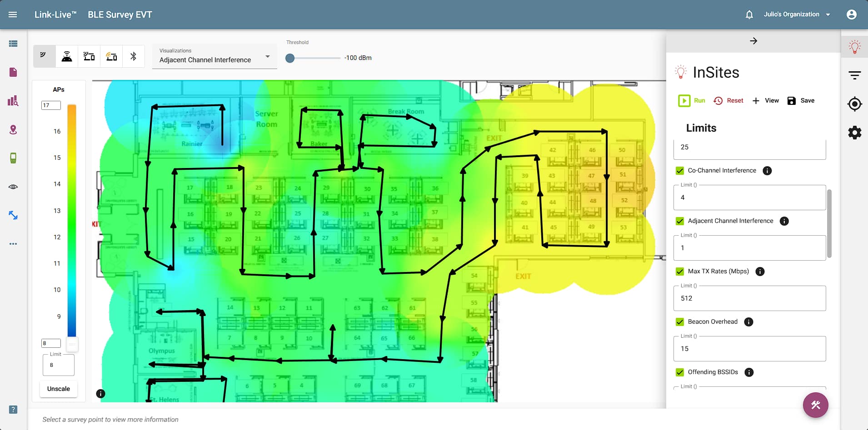Click the settings gear in right sidebar

pos(854,133)
